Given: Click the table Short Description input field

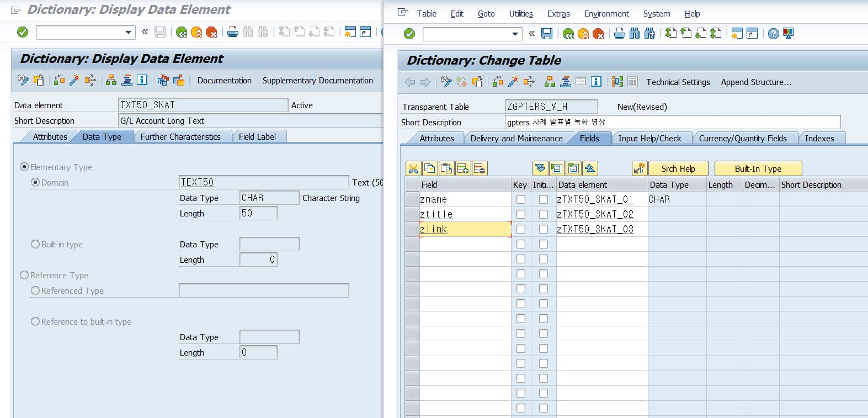Looking at the screenshot, I should tap(672, 122).
